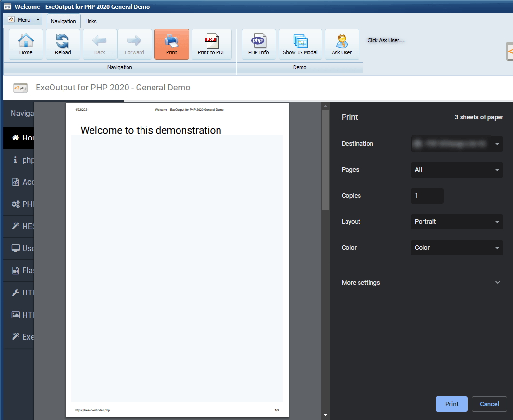Expand the More settings section
The width and height of the screenshot is (513, 420).
(421, 283)
